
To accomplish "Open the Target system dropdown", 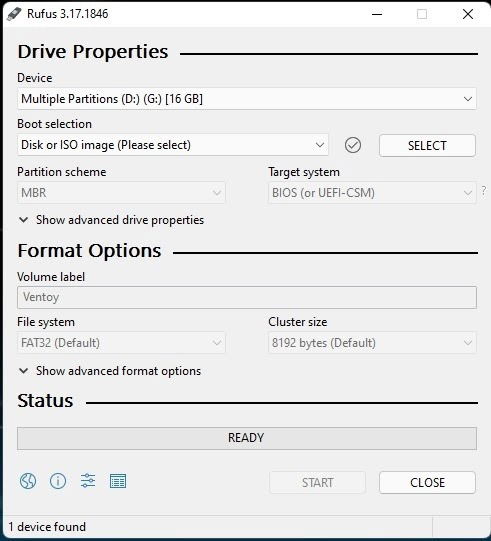I will [372, 193].
